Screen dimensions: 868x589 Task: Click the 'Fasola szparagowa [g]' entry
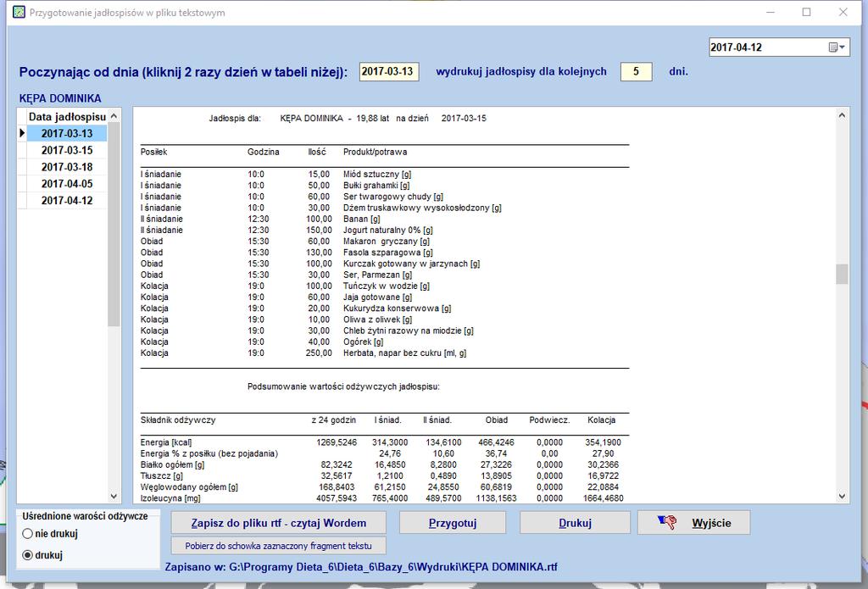point(388,253)
